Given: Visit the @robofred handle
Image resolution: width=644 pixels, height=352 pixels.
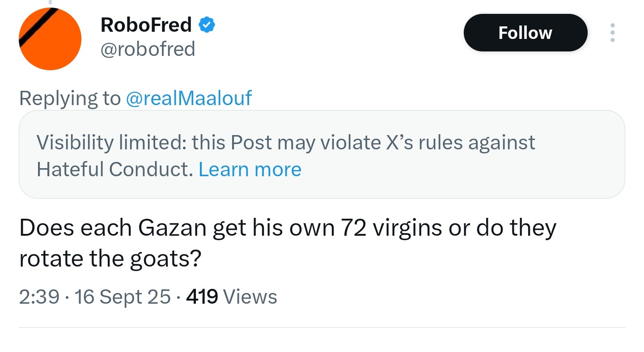Looking at the screenshot, I should coord(148,49).
